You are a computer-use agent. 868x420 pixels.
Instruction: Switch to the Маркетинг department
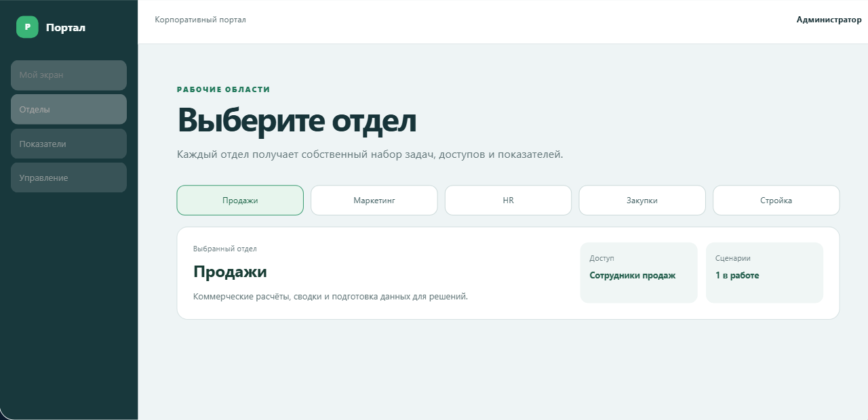point(374,201)
